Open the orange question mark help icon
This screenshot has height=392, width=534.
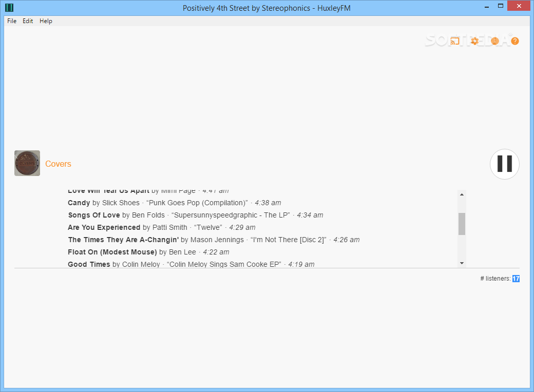tap(515, 41)
